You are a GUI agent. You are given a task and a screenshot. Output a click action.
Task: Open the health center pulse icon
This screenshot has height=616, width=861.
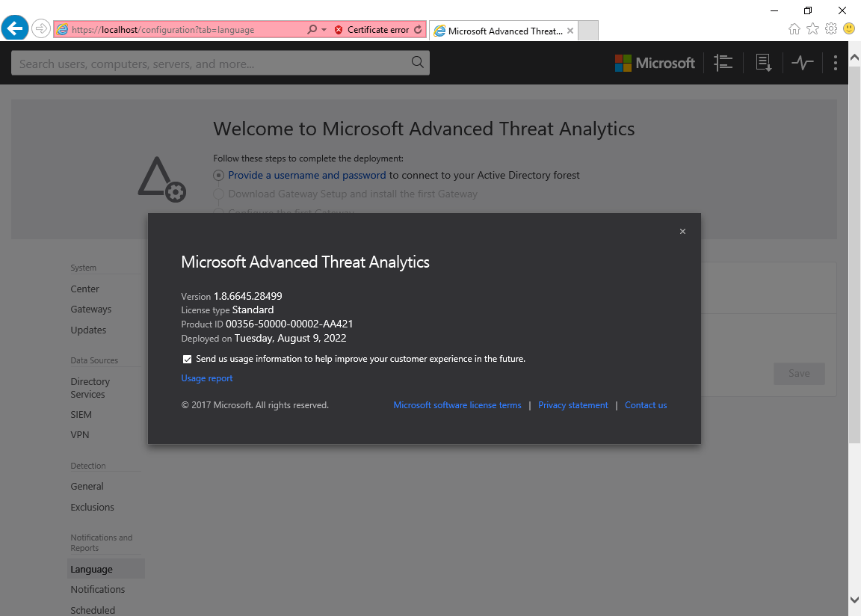(x=802, y=63)
